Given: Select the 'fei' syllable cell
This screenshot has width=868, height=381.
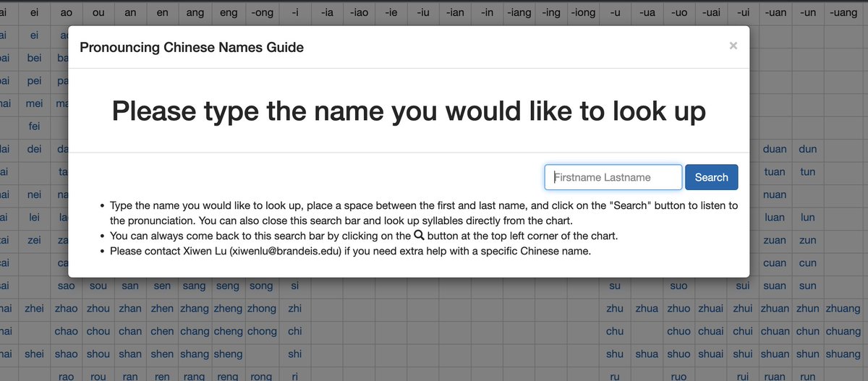Looking at the screenshot, I should [34, 127].
